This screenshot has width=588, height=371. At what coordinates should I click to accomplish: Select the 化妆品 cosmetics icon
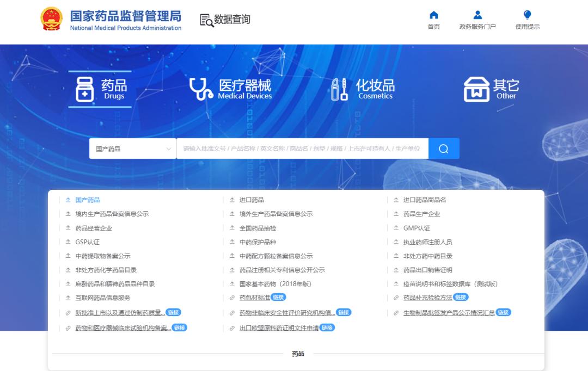(340, 89)
